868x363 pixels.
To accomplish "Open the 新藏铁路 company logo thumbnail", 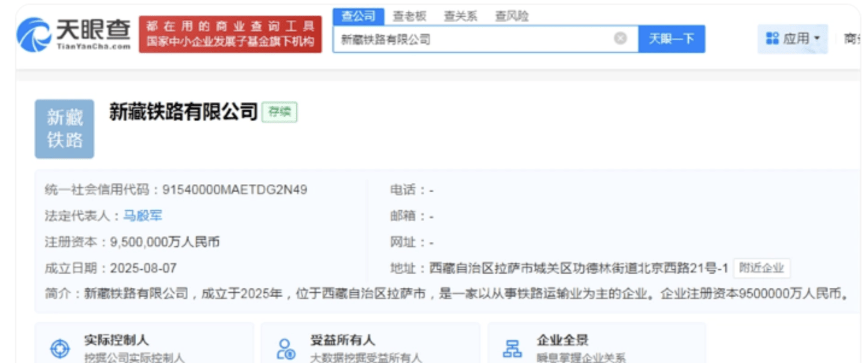I will point(64,129).
